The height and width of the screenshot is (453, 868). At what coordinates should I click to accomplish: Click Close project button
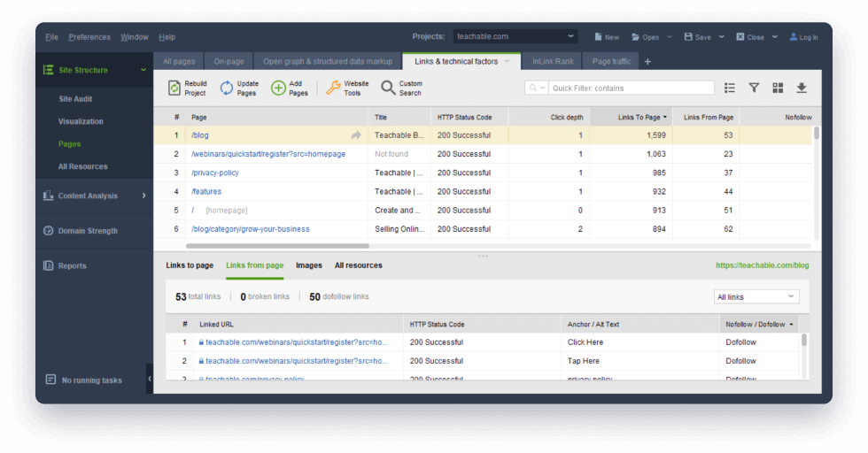tap(750, 37)
